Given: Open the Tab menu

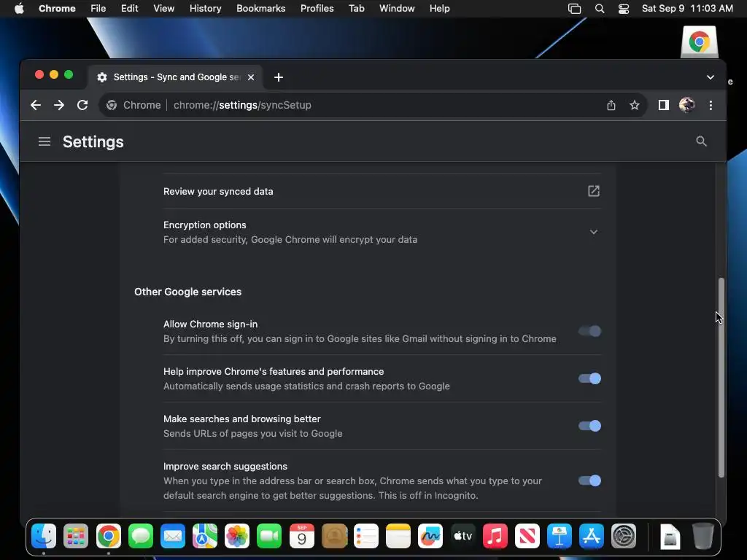Looking at the screenshot, I should point(356,8).
